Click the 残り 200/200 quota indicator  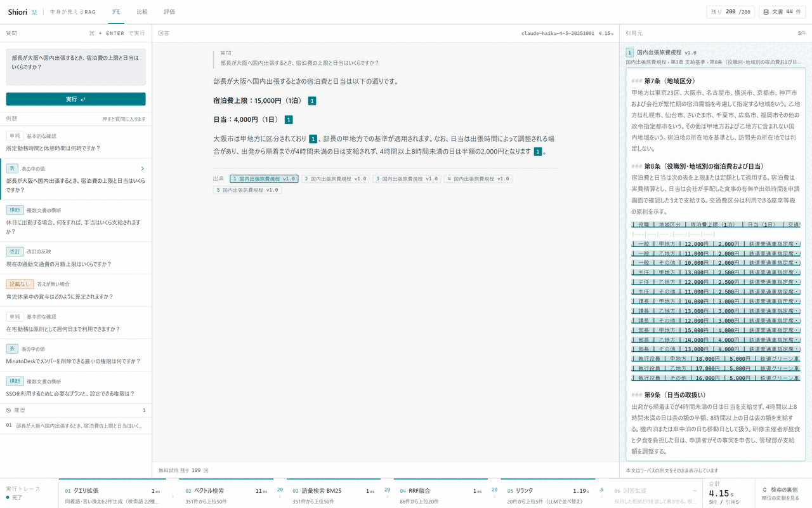[730, 11]
